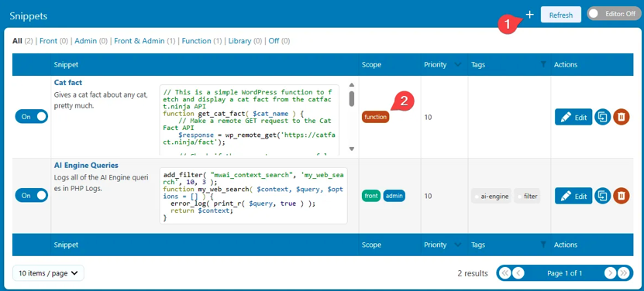Delete the Cat fact snippet
644x291 pixels.
(x=622, y=118)
